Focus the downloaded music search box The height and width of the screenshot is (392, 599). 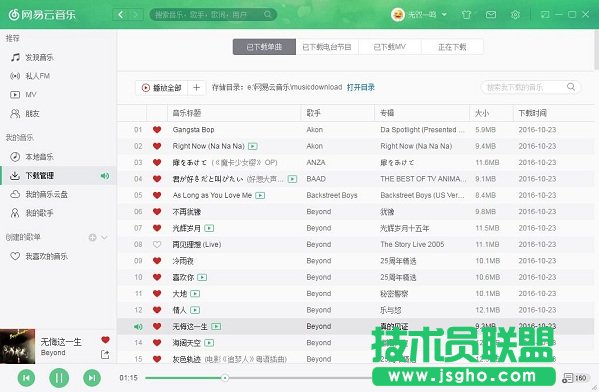coord(530,87)
